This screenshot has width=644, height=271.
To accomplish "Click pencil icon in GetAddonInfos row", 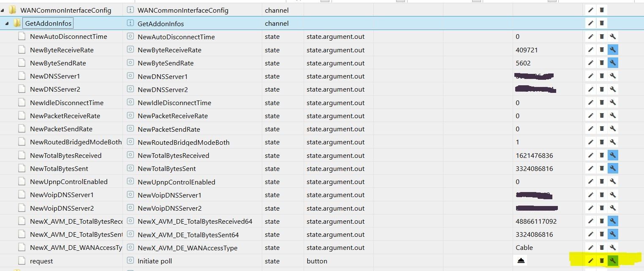I will [591, 23].
